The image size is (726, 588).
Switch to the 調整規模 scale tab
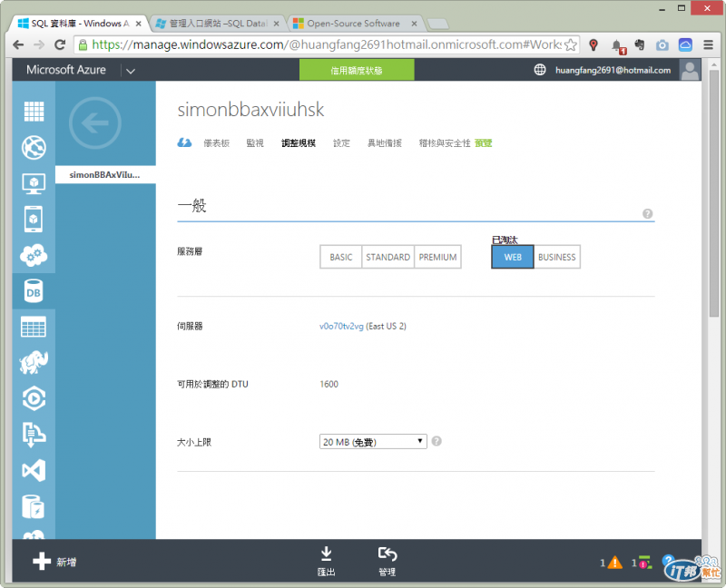pos(299,143)
